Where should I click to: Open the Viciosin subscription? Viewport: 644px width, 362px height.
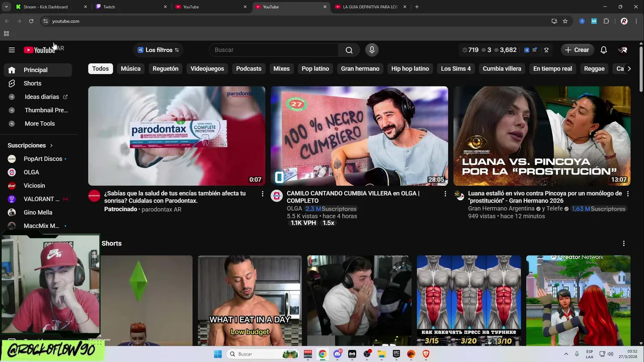38,186
